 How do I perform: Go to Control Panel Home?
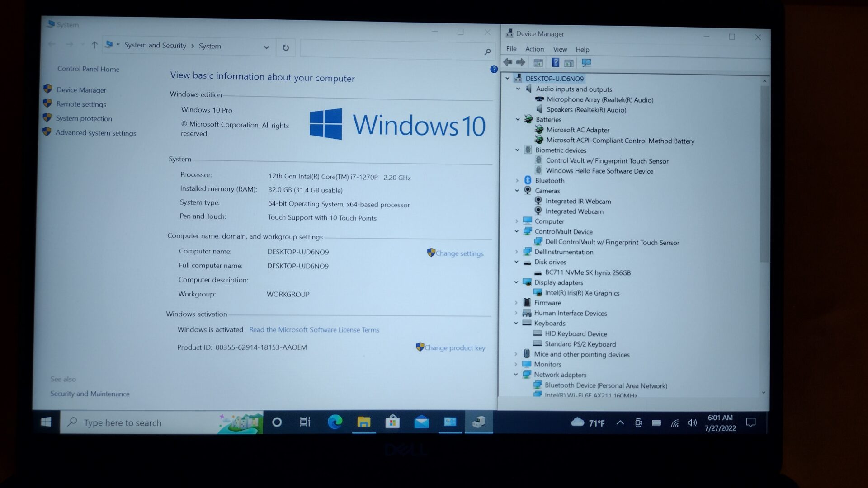tap(88, 69)
